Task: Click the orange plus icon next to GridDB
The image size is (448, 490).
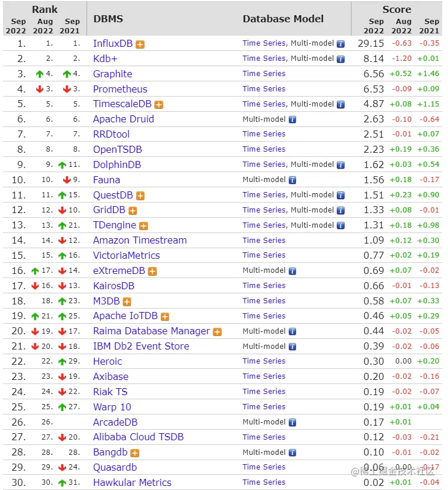Action: pos(133,211)
